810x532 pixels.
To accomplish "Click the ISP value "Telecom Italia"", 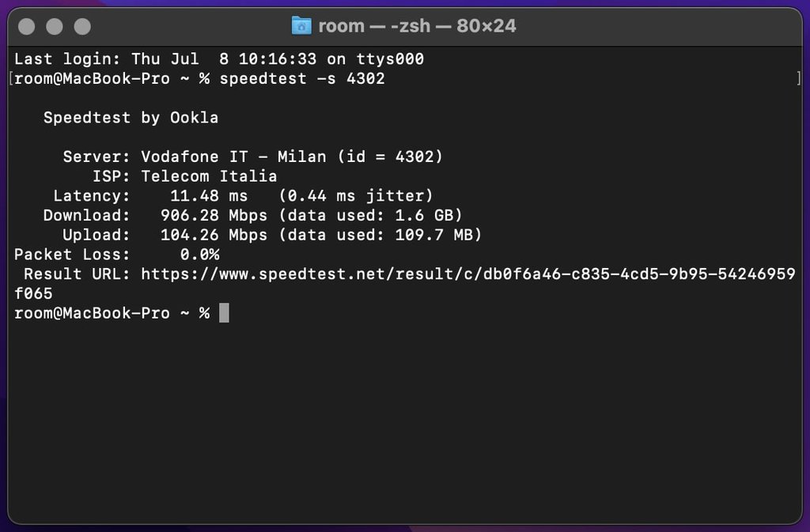I will [x=209, y=176].
